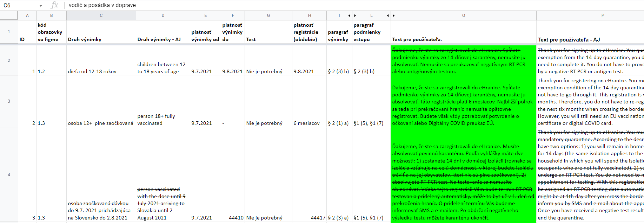Click the 'ID' header cell

pos(27,32)
